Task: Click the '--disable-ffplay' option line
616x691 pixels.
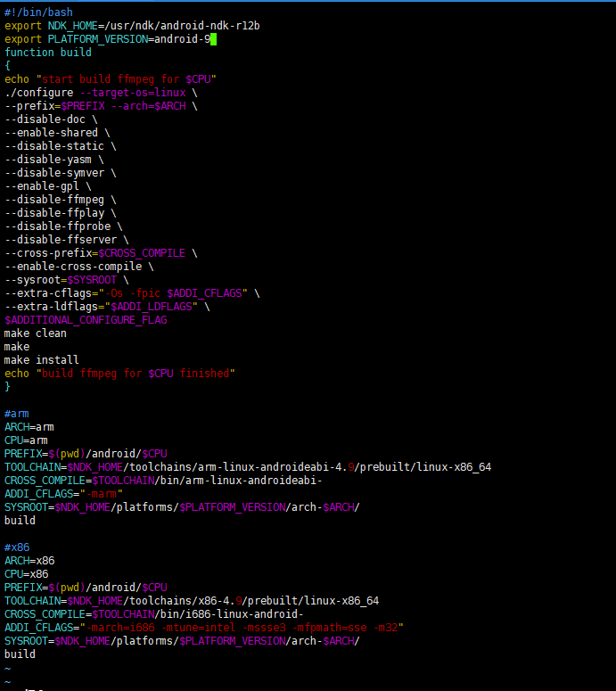Action: (61, 213)
